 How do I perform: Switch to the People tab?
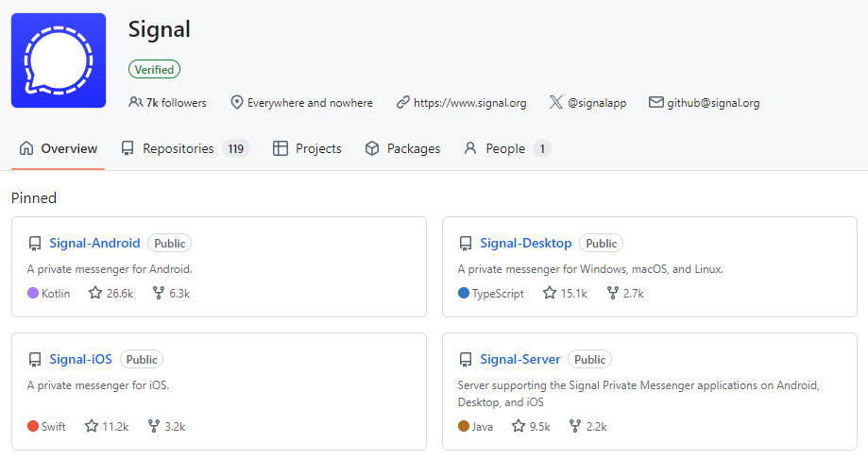coord(507,148)
